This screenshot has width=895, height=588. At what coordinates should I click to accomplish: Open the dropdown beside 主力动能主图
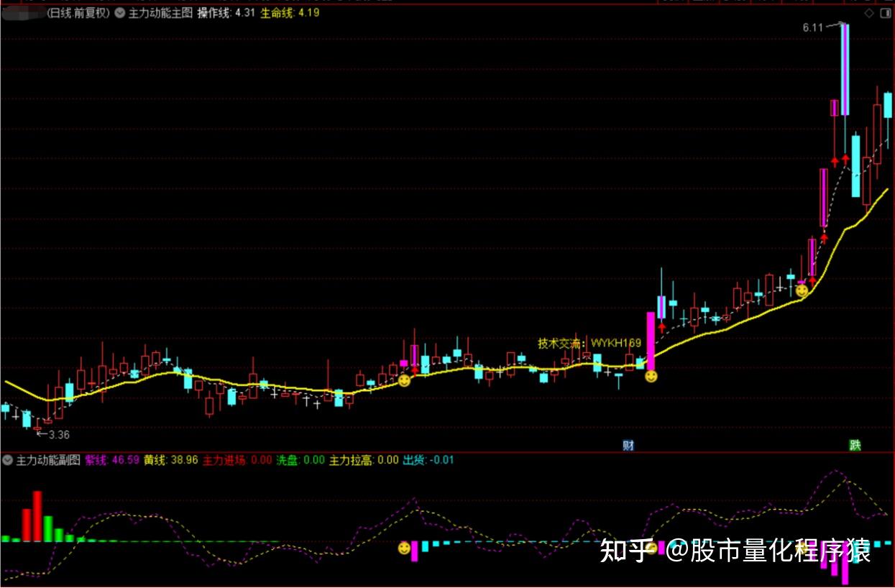(x=119, y=13)
